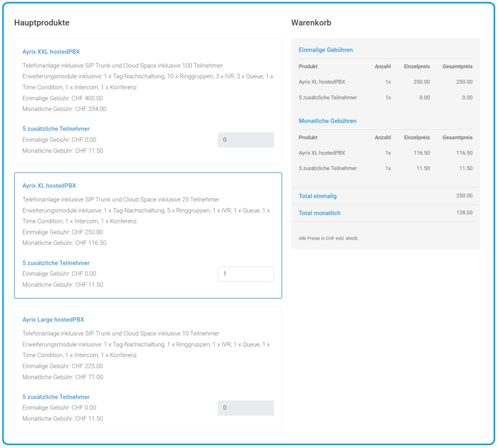Click 'Produkt' column header under Monatliche Gebühren
This screenshot has width=498, height=448.
pos(308,138)
